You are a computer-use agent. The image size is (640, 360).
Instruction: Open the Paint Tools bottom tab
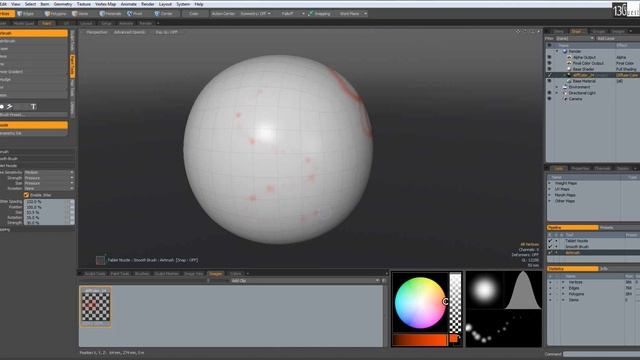[x=120, y=273]
